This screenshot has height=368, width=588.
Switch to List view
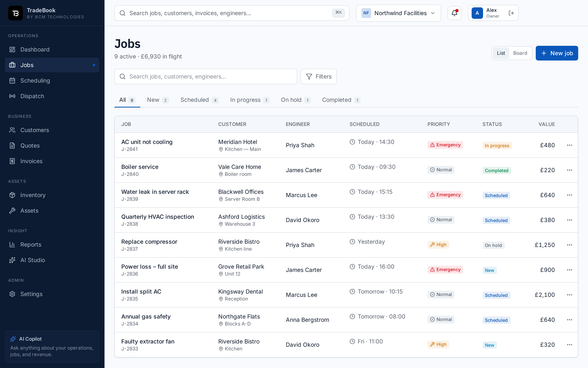501,53
